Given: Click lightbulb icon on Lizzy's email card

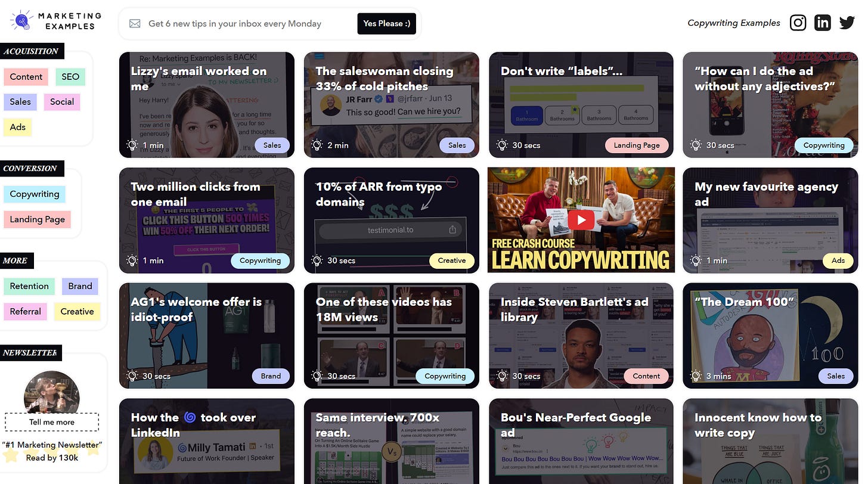Looking at the screenshot, I should tap(132, 145).
